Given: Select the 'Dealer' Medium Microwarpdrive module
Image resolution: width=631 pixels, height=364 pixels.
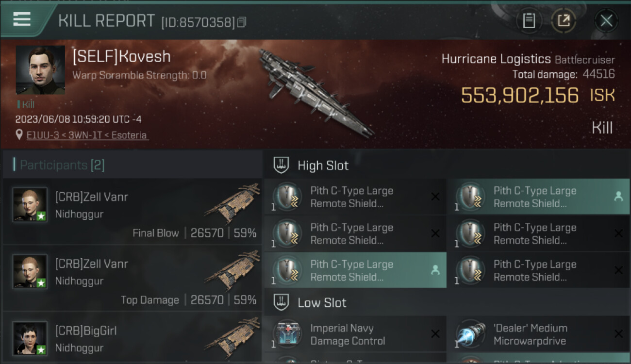Looking at the screenshot, I should [x=538, y=334].
